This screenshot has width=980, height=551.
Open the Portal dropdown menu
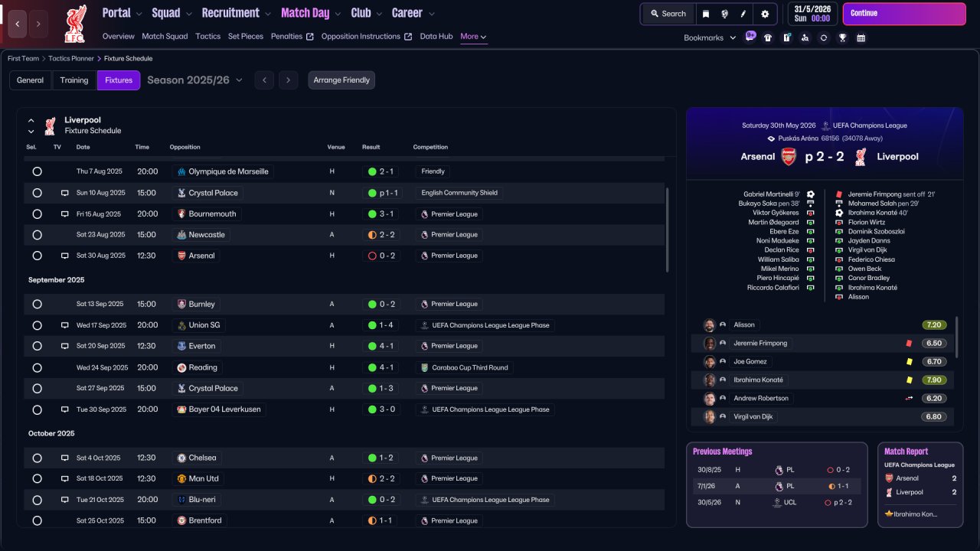122,13
